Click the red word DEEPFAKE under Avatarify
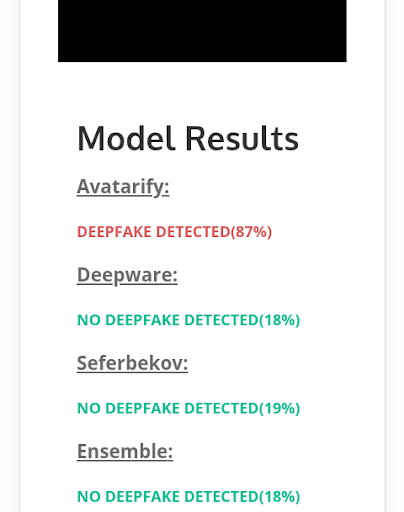Image resolution: width=404 pixels, height=512 pixels. tap(114, 232)
